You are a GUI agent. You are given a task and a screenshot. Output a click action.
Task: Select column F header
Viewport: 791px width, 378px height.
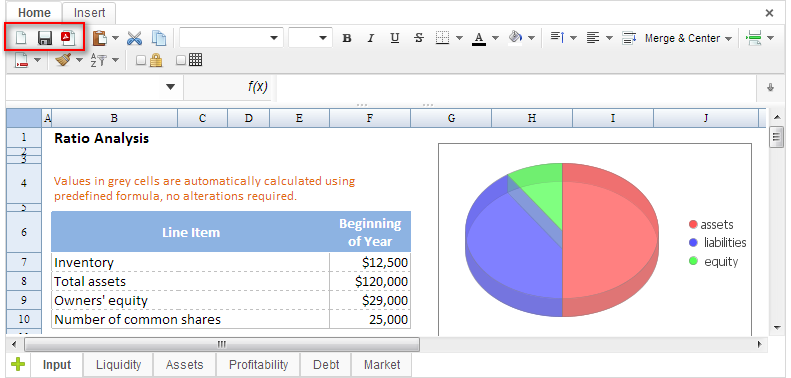pos(370,118)
